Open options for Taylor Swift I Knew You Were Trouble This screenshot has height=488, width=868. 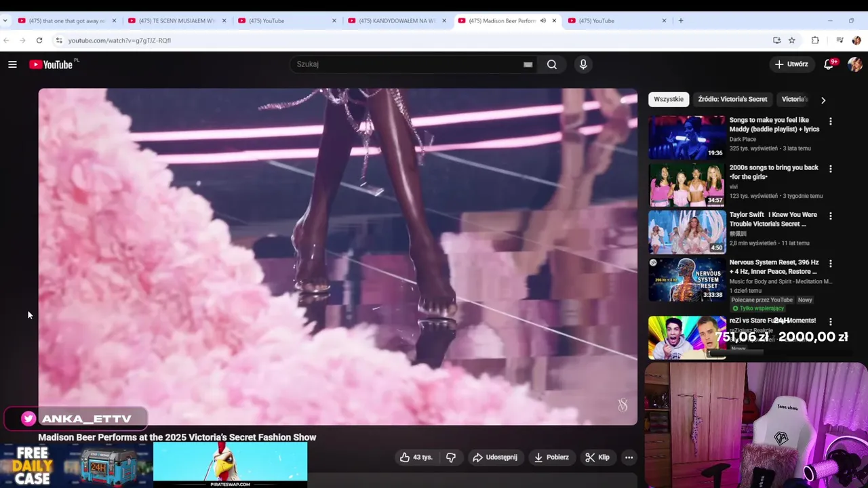click(x=831, y=216)
